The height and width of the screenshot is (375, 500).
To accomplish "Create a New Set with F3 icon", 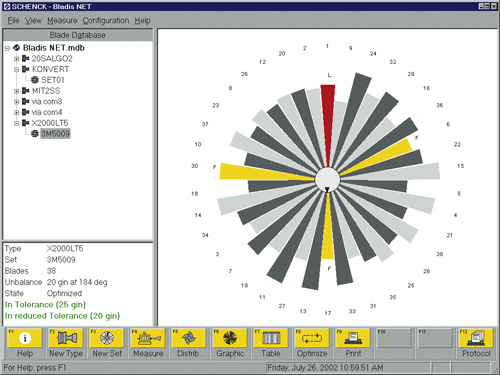I will pyautogui.click(x=107, y=338).
